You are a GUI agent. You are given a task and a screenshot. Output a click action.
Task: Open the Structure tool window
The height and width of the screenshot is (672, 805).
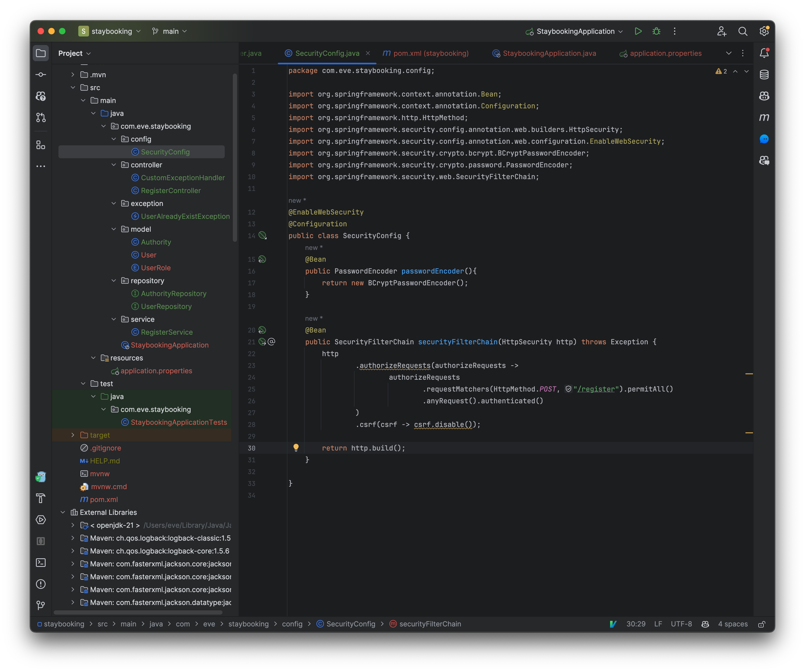pyautogui.click(x=41, y=145)
